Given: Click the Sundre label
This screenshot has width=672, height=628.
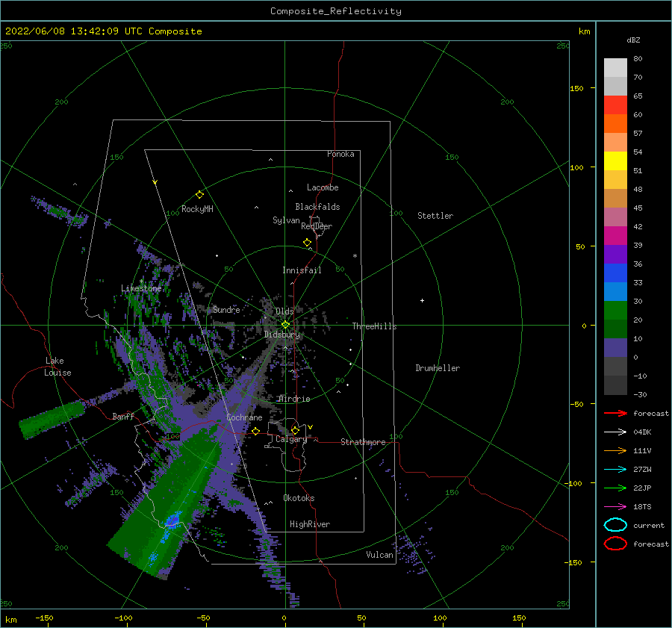Looking at the screenshot, I should point(226,309).
